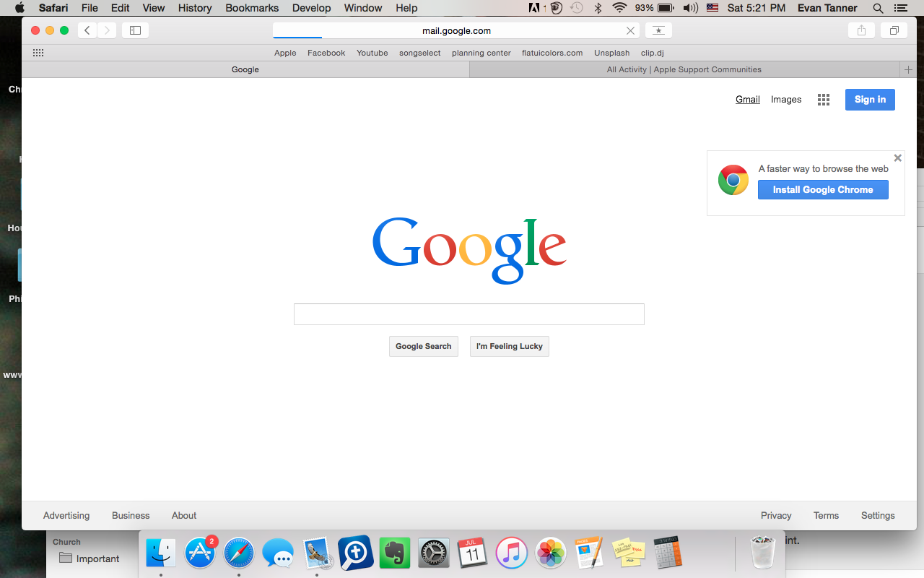Open the Apple menu
Screen dimensions: 924x578
[19, 8]
